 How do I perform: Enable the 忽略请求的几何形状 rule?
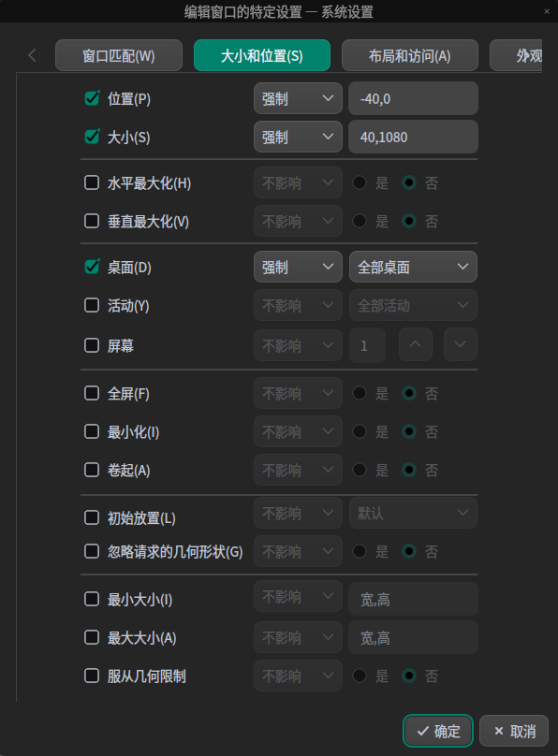[x=91, y=551]
